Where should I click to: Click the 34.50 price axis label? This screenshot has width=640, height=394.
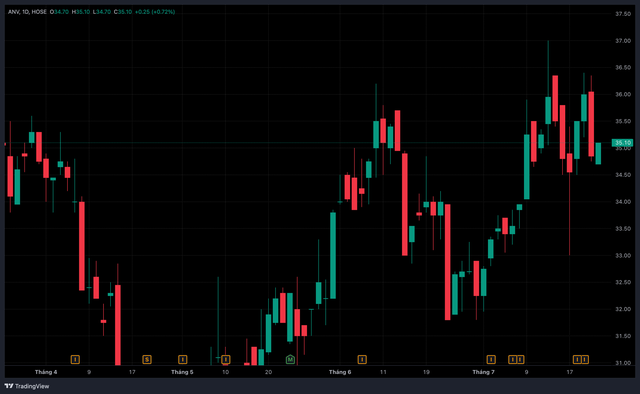623,175
